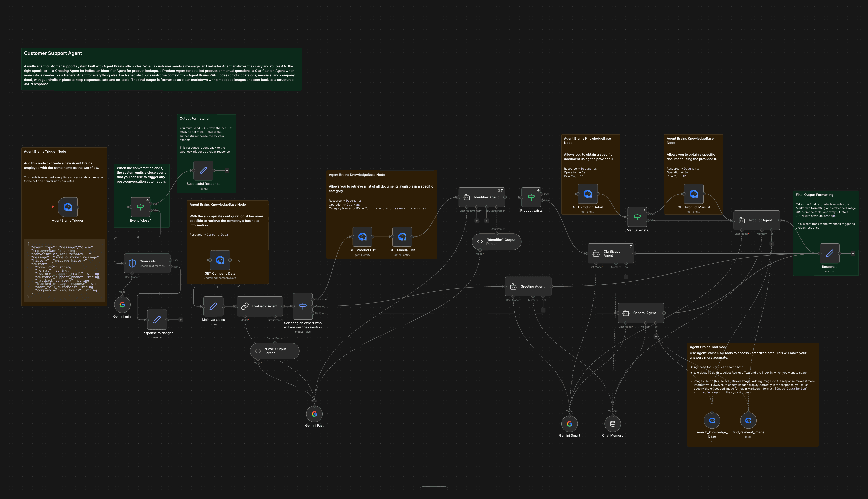
Task: Select the Clarification Agent robot icon
Action: tap(596, 253)
